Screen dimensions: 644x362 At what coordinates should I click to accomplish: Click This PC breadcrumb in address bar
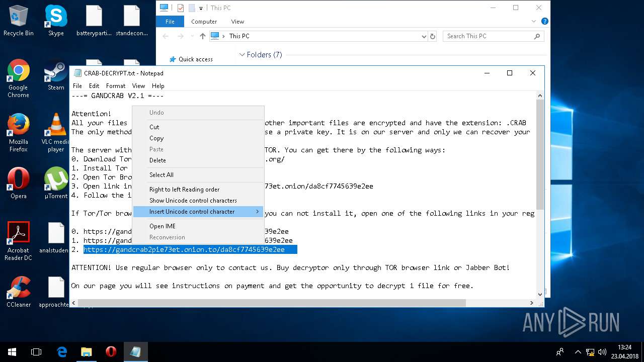[x=239, y=36]
